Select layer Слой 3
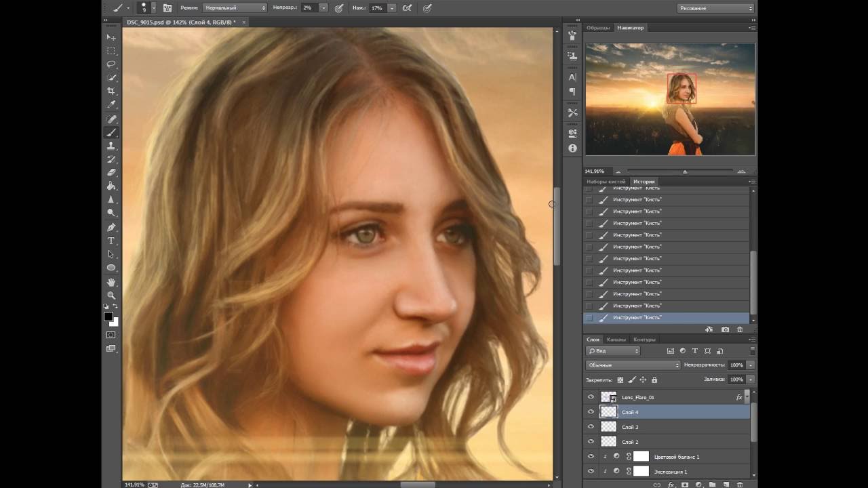This screenshot has height=488, width=868. pyautogui.click(x=667, y=427)
